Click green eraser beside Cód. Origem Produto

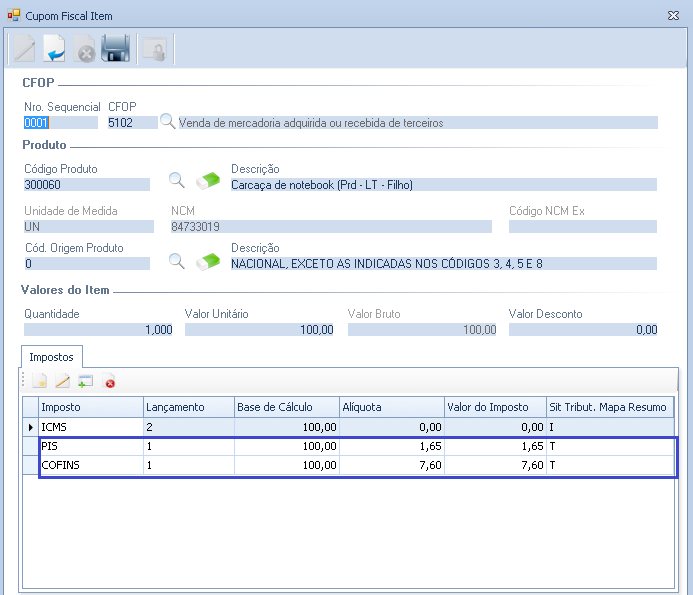(207, 262)
